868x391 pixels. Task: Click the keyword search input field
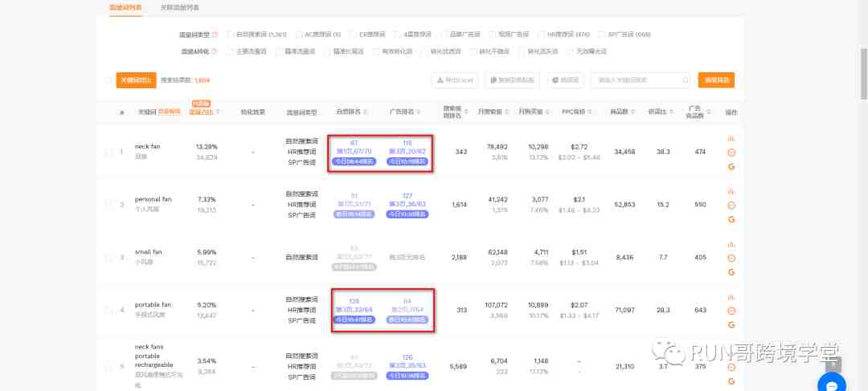coord(635,80)
